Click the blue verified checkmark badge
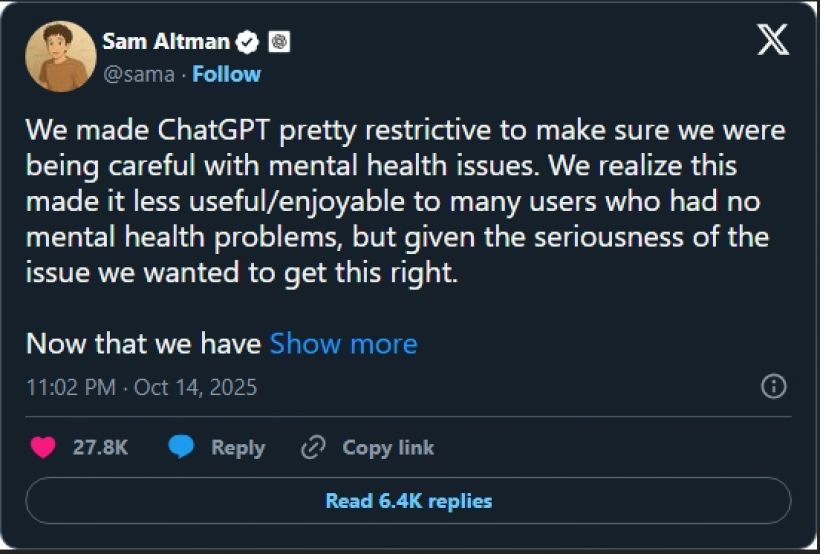This screenshot has height=554, width=820. pos(248,42)
